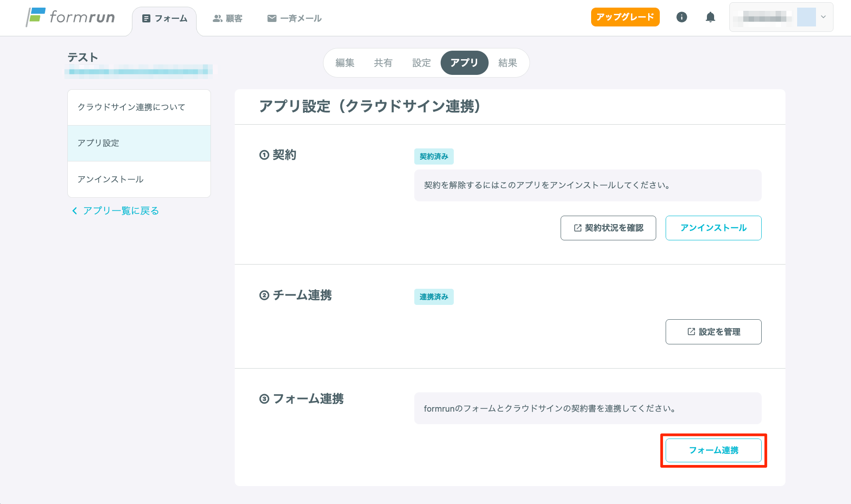Click the 契約済み status badge
The width and height of the screenshot is (851, 504).
point(434,156)
